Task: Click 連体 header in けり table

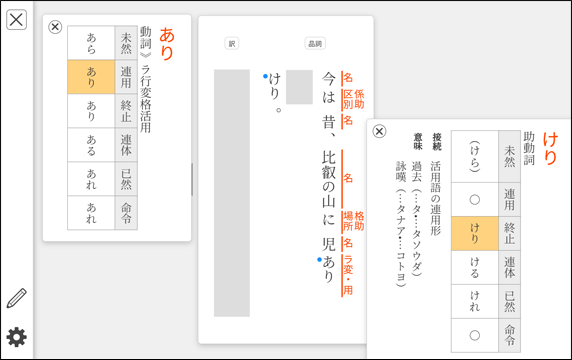Action: point(510,267)
